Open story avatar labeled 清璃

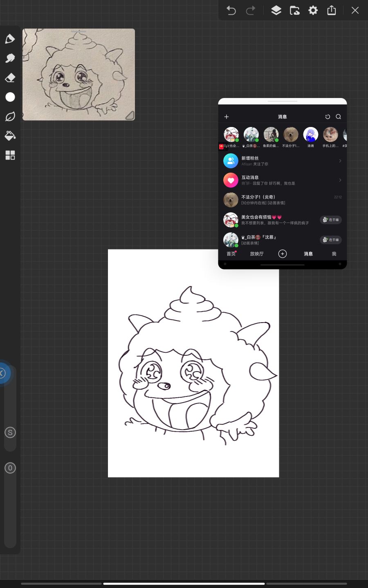(x=311, y=134)
